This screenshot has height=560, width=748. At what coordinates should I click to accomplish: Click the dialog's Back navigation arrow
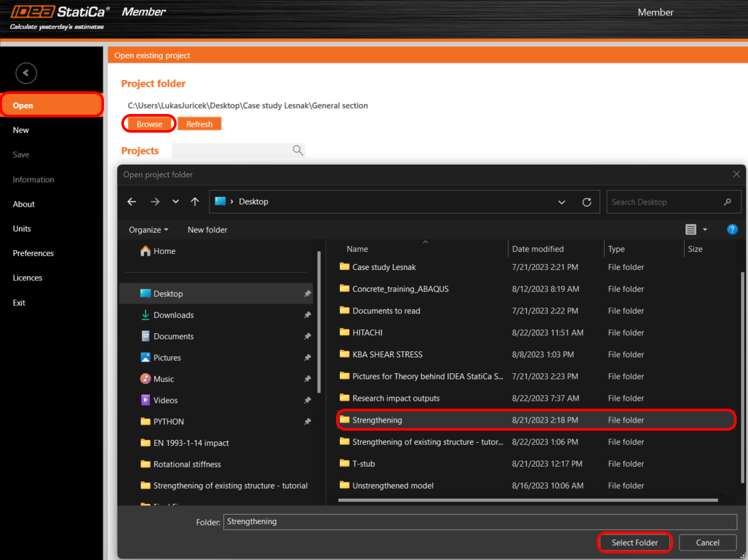pyautogui.click(x=132, y=202)
